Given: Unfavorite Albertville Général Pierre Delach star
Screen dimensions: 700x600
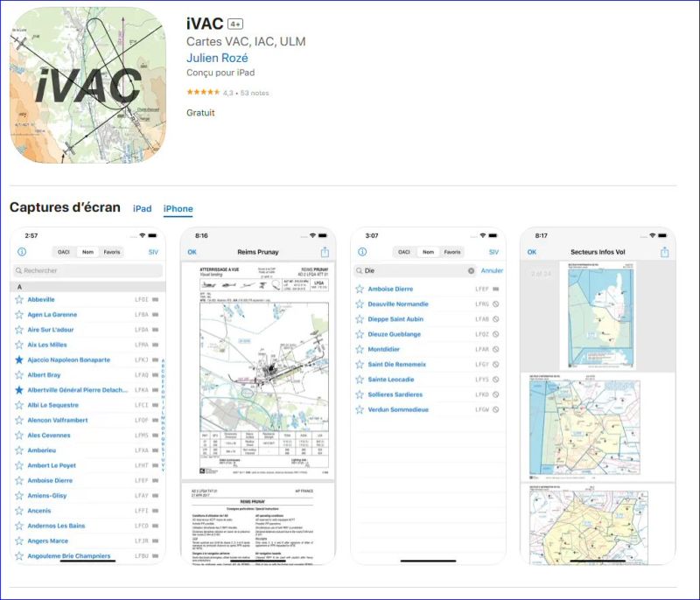Looking at the screenshot, I should coord(19,390).
